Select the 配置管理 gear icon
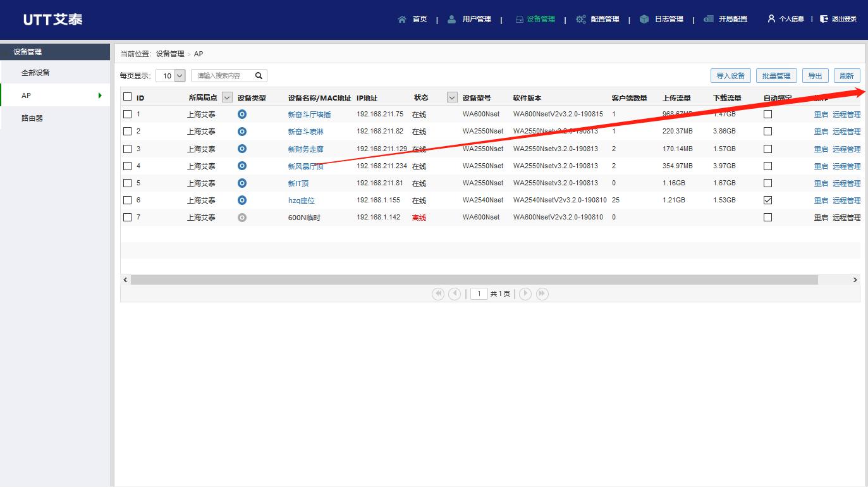 point(580,19)
